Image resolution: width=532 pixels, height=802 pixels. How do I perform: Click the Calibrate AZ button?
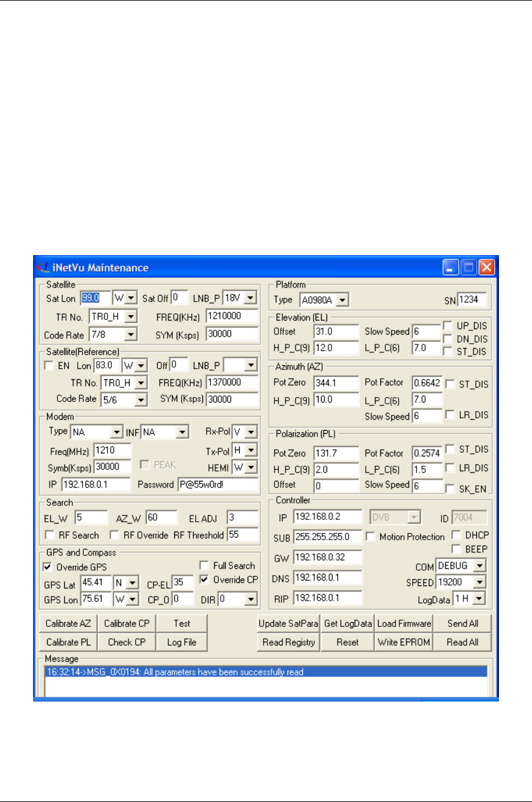68,624
